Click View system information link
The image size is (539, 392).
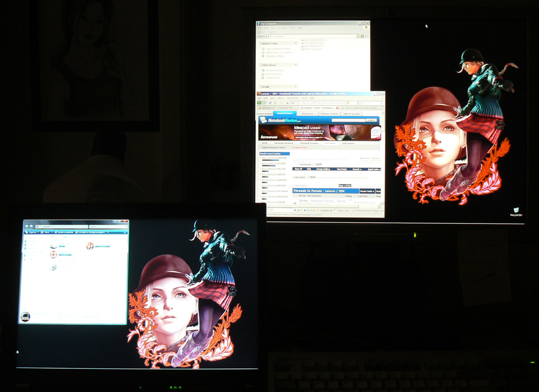(x=278, y=49)
